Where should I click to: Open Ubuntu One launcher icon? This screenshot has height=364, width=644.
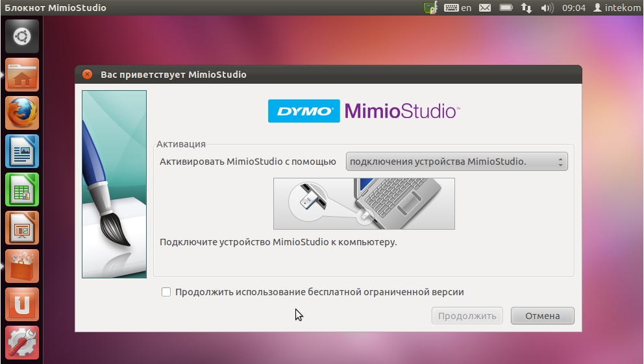click(22, 304)
